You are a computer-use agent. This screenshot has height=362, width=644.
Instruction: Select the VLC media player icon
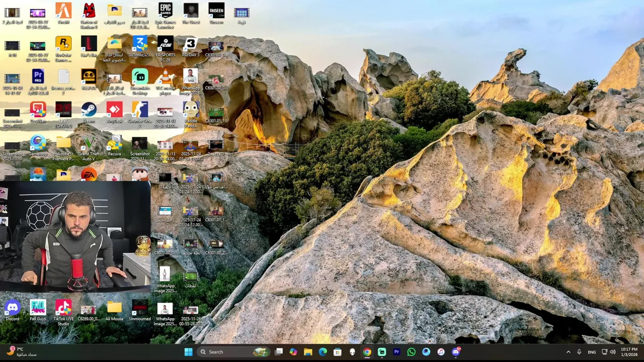pos(165,82)
